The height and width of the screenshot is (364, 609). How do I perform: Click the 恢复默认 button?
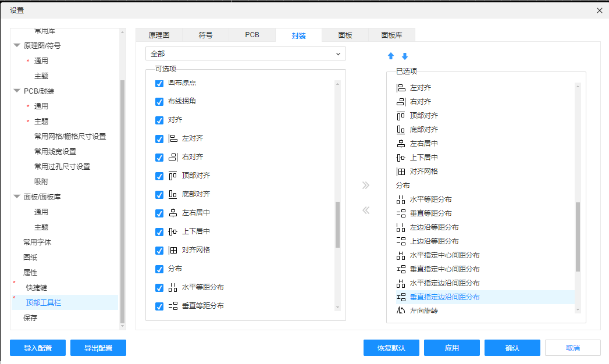coord(391,348)
